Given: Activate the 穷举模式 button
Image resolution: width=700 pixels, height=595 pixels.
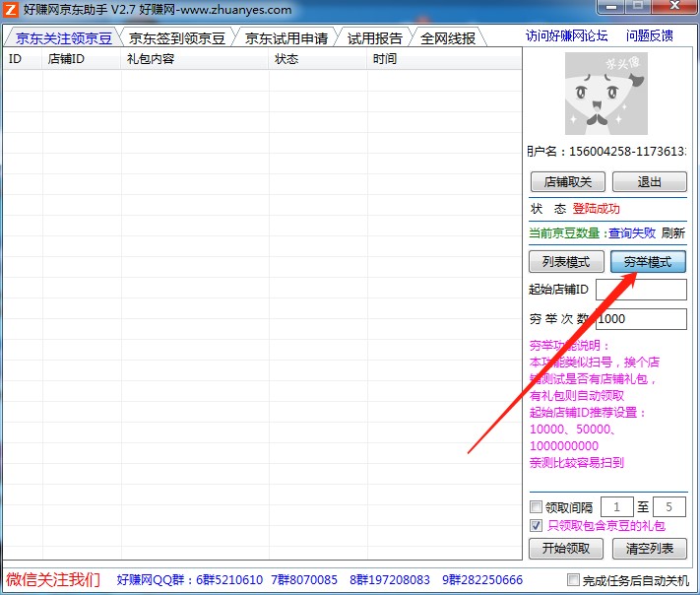Looking at the screenshot, I should [x=648, y=262].
